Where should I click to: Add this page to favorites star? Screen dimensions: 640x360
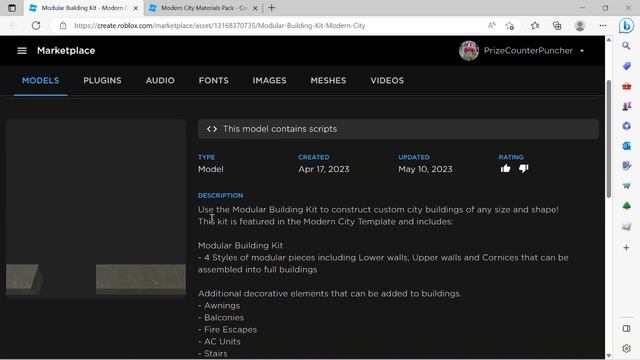pyautogui.click(x=509, y=25)
